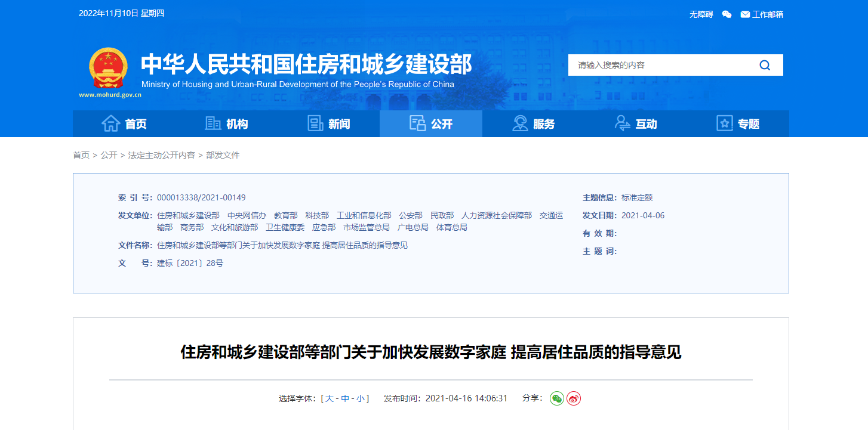Image resolution: width=868 pixels, height=430 pixels.
Task: Click the 新闻 newspaper icon
Action: (315, 123)
